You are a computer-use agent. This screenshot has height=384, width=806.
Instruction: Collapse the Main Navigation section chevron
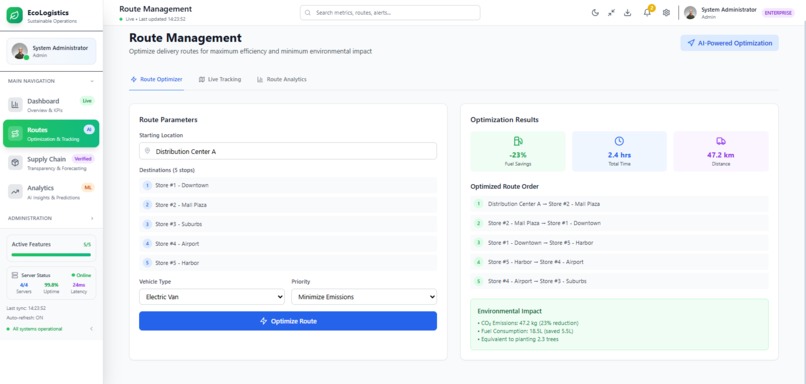92,81
